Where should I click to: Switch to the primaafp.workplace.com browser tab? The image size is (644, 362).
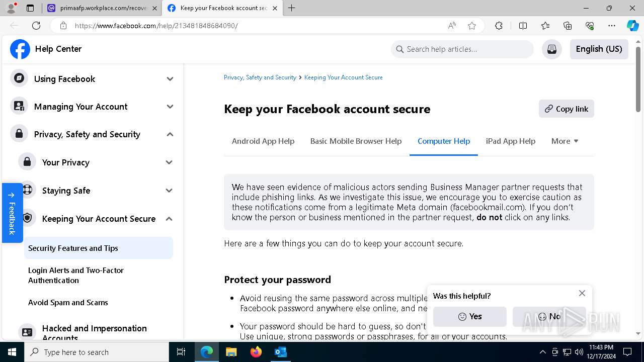coord(102,8)
